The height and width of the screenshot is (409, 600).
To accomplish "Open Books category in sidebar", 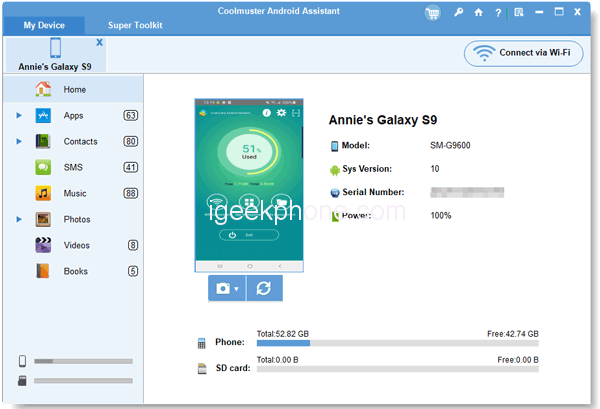I will click(73, 271).
